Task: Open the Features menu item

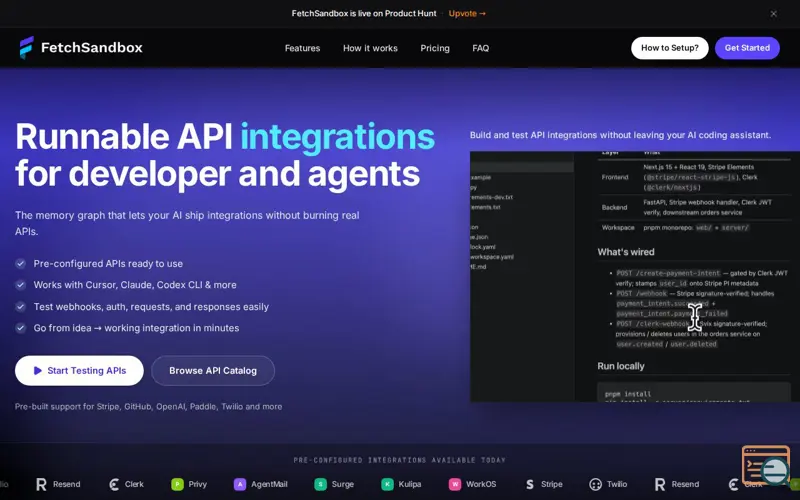Action: point(303,48)
